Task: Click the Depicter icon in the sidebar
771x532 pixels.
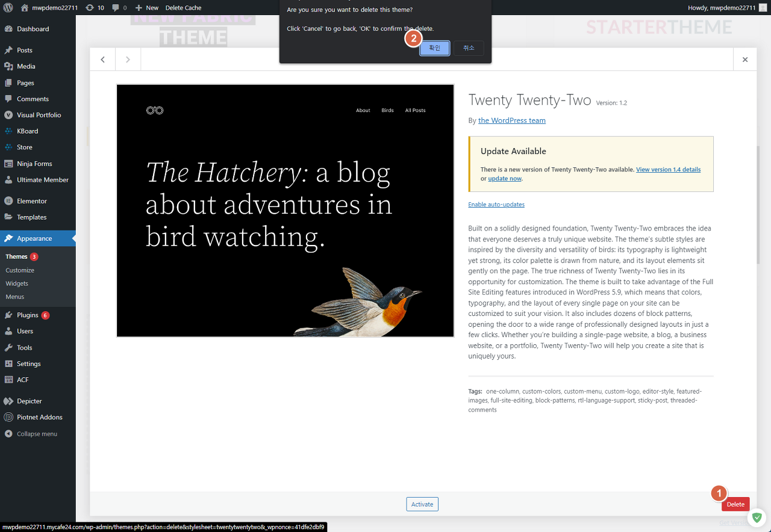Action: coord(8,401)
